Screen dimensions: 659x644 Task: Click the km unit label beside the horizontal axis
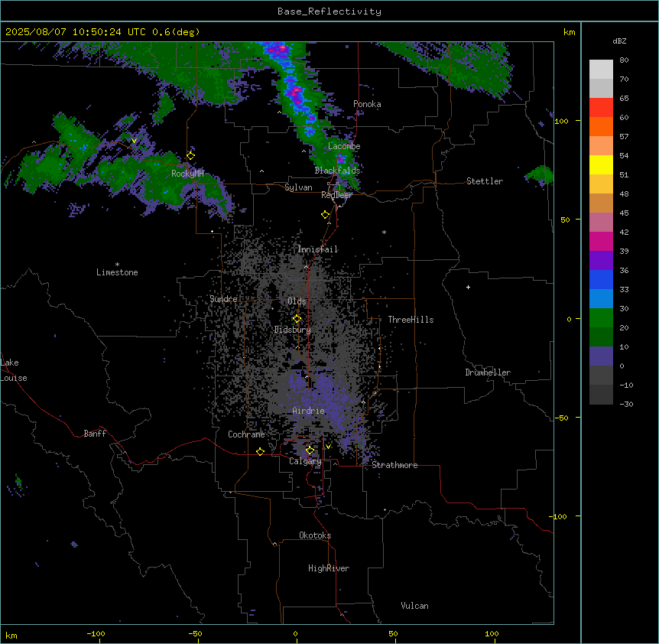click(x=11, y=635)
